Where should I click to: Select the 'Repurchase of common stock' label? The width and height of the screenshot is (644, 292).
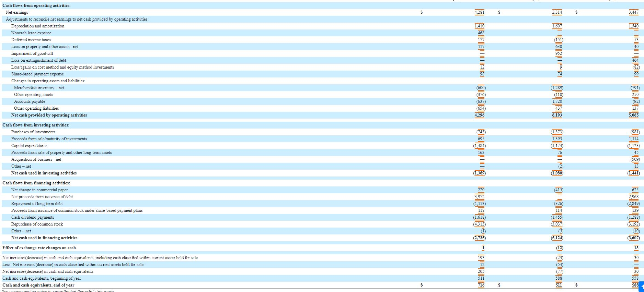coord(37,224)
